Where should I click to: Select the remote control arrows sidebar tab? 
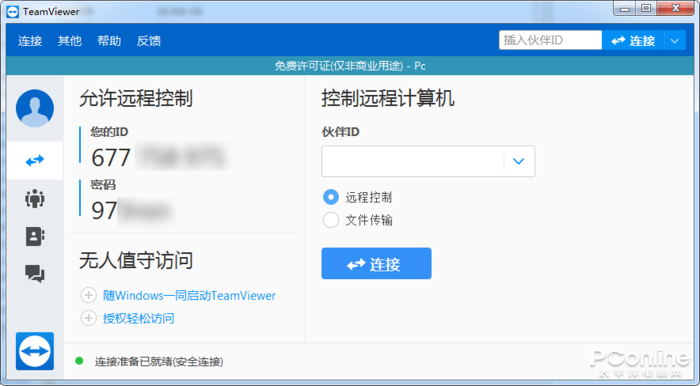35,160
